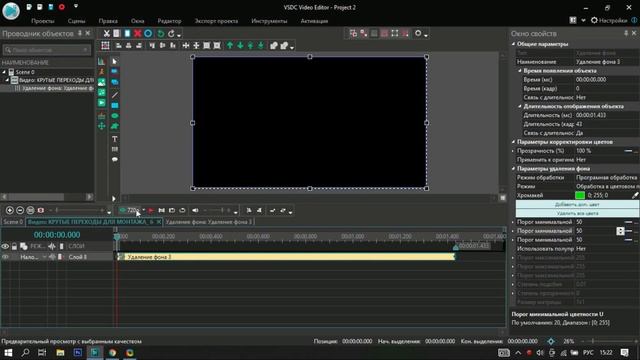Select the blue Rectangle shape tool
640x360 pixels.
tap(115, 106)
